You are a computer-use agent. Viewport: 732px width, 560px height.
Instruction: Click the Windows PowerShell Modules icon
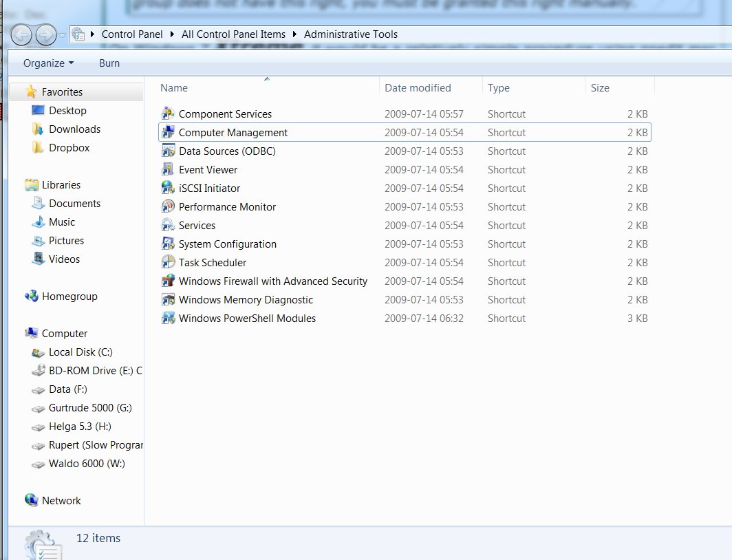168,319
